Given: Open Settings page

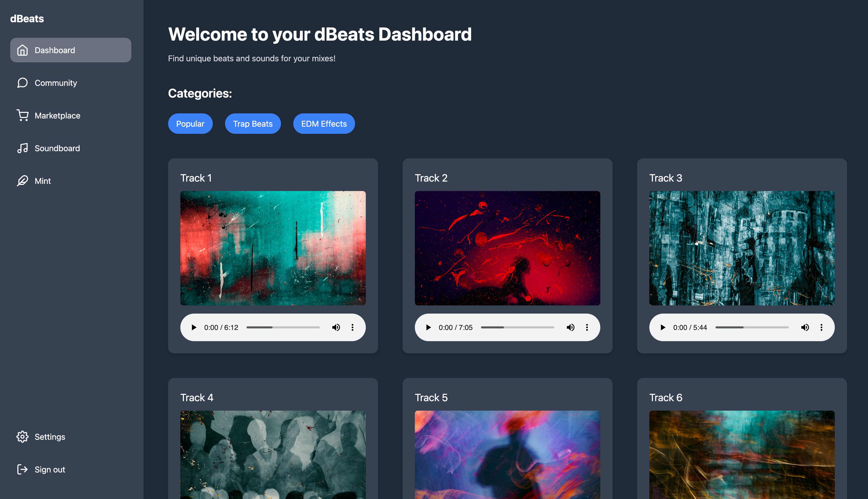Looking at the screenshot, I should (x=50, y=437).
